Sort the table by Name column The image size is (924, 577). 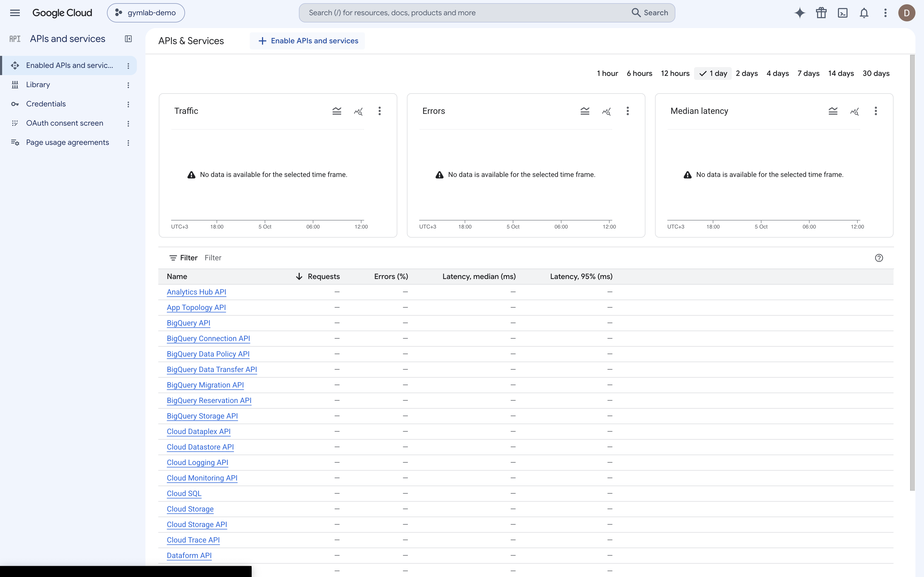tap(177, 276)
